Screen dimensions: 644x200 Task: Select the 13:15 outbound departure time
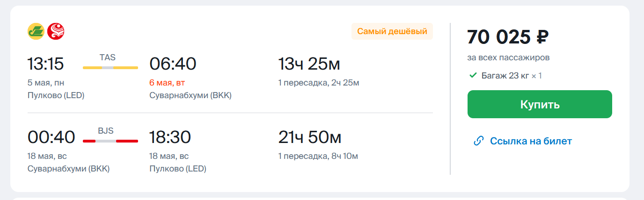[x=45, y=64]
